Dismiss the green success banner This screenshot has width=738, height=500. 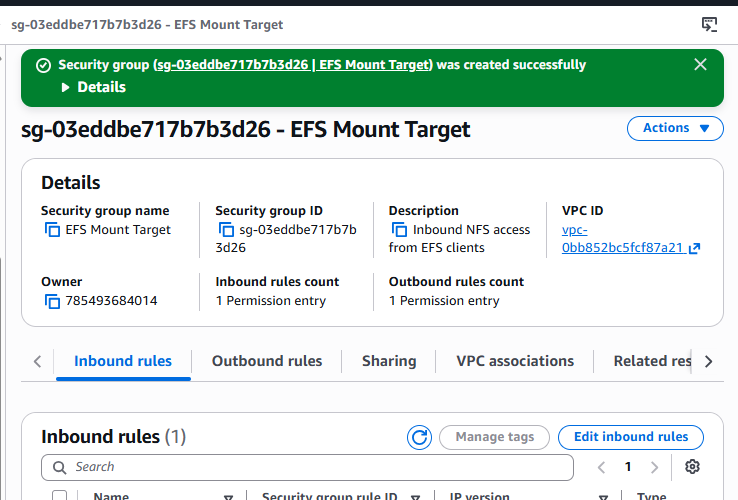click(700, 65)
